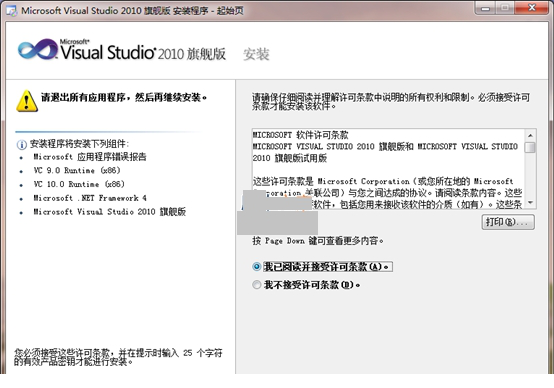Click the installer icon in title bar
This screenshot has width=554, height=388.
click(11, 11)
